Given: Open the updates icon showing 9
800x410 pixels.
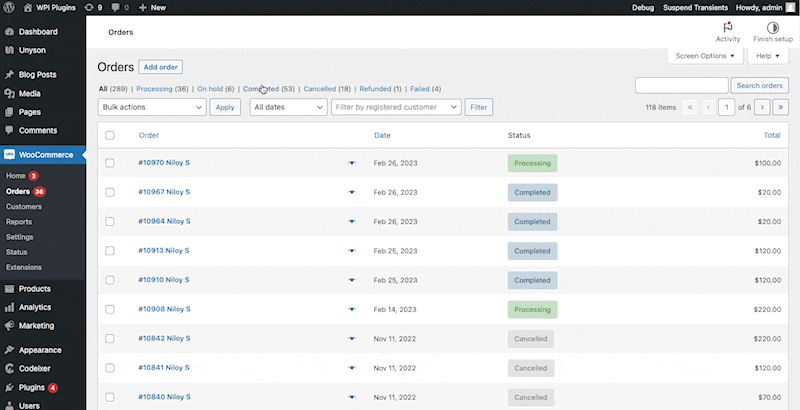Looking at the screenshot, I should (x=89, y=7).
